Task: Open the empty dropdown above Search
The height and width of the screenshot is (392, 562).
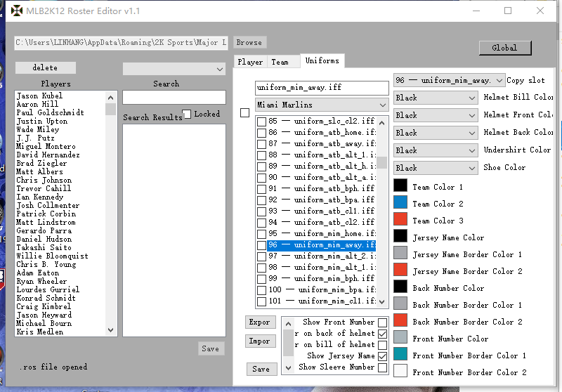Action: [x=174, y=69]
